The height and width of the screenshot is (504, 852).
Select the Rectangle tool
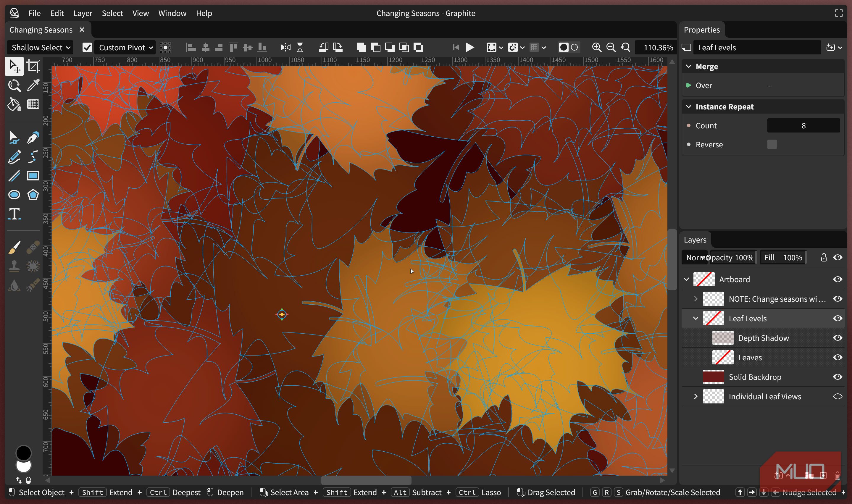tap(33, 176)
